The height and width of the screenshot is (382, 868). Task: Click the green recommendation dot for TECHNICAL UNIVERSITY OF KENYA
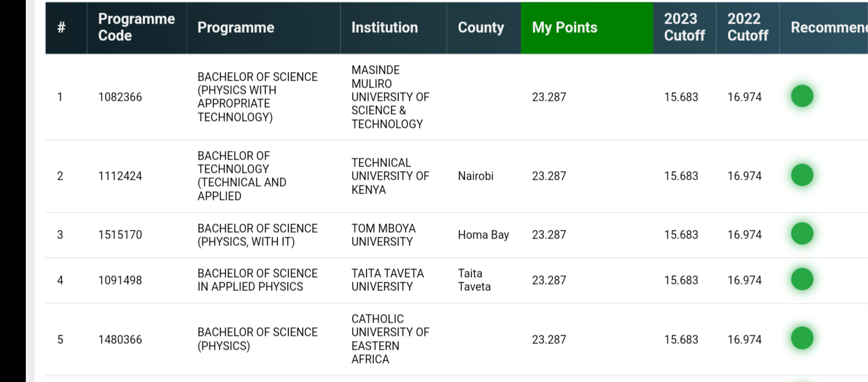click(x=802, y=176)
